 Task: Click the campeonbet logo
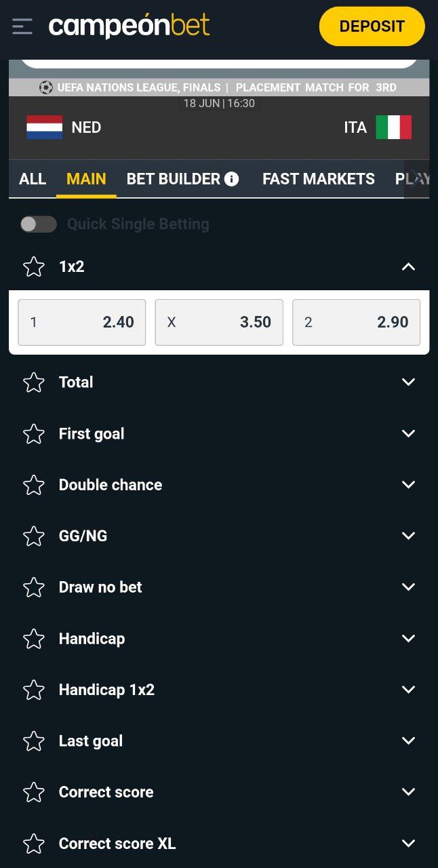(x=129, y=26)
